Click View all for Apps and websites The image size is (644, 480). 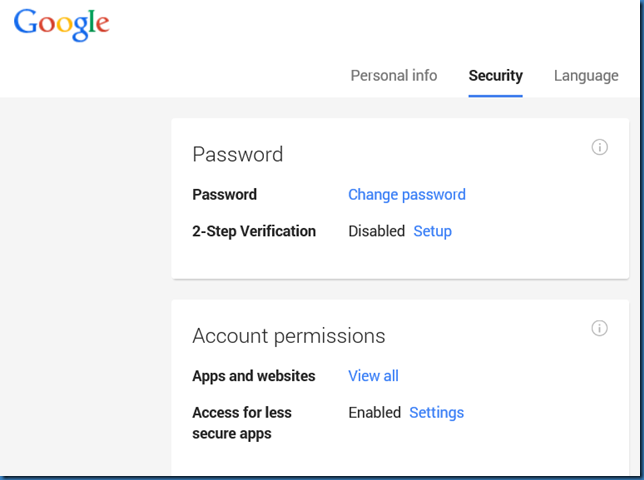pyautogui.click(x=373, y=376)
